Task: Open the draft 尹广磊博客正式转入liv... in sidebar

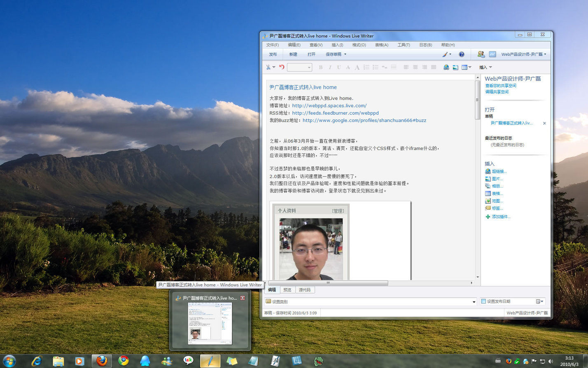Action: (x=511, y=123)
